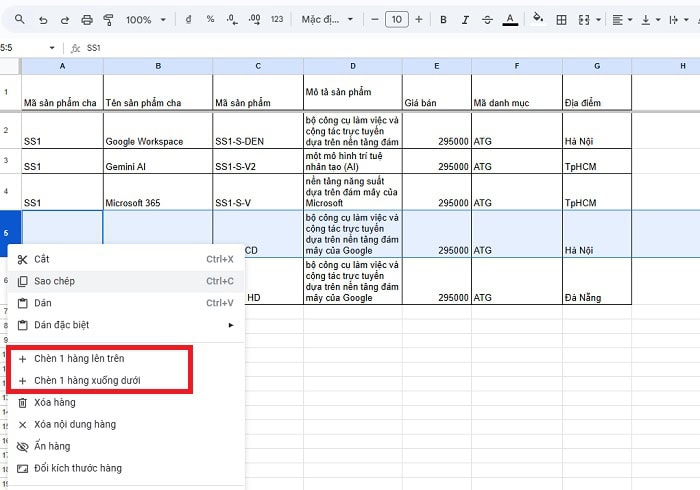Open text color picker
This screenshot has width=700, height=490.
(510, 20)
